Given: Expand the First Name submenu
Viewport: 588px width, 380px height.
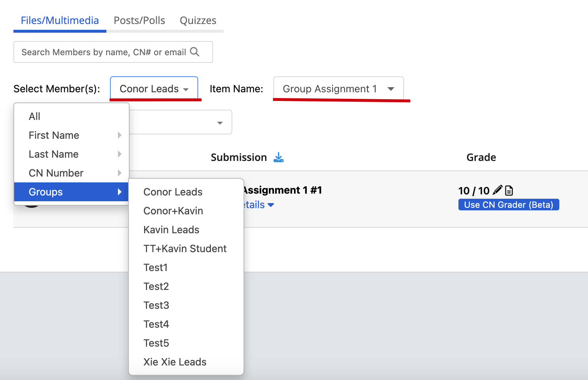Looking at the screenshot, I should click(71, 135).
